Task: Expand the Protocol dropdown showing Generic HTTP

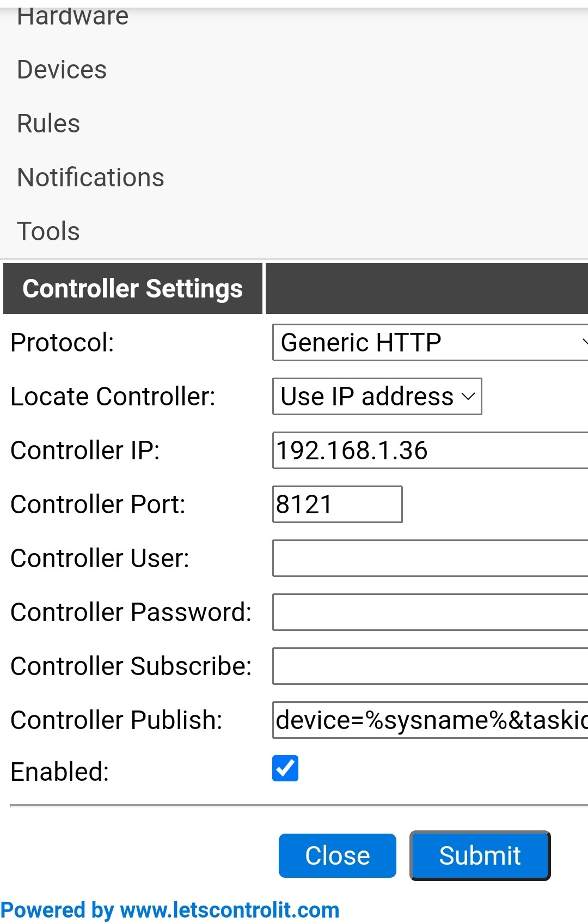Action: (x=430, y=342)
